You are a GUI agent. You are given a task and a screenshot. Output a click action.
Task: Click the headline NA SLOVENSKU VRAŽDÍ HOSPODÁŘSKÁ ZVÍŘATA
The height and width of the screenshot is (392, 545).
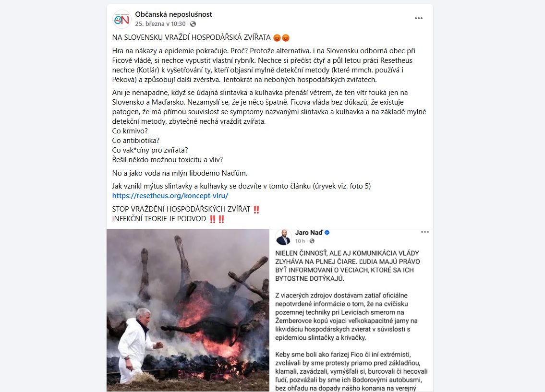pyautogui.click(x=191, y=37)
